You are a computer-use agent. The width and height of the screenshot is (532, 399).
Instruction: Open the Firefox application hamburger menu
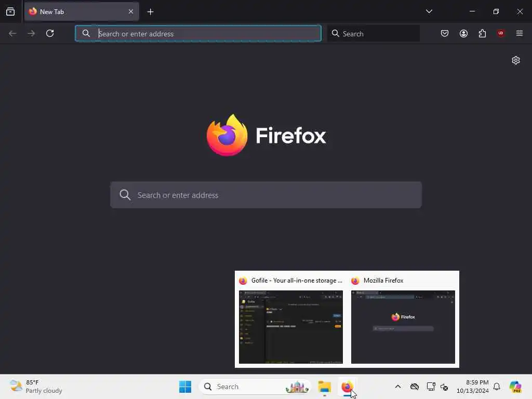pos(520,33)
